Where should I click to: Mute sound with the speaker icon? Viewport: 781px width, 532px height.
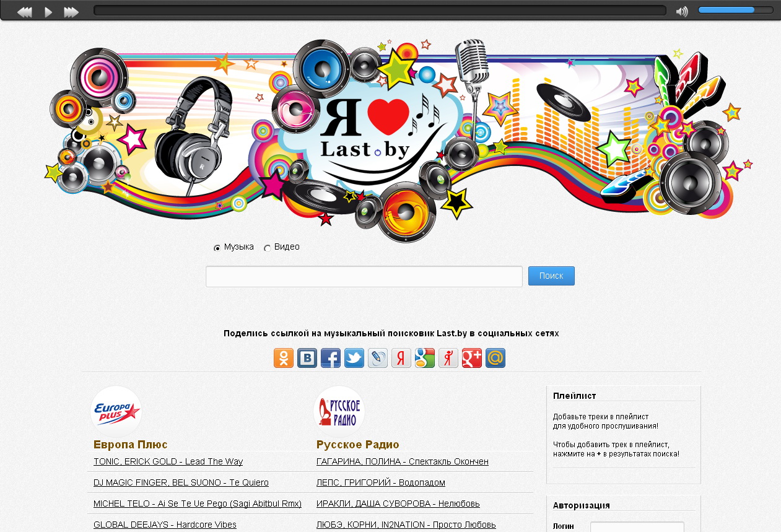click(682, 12)
